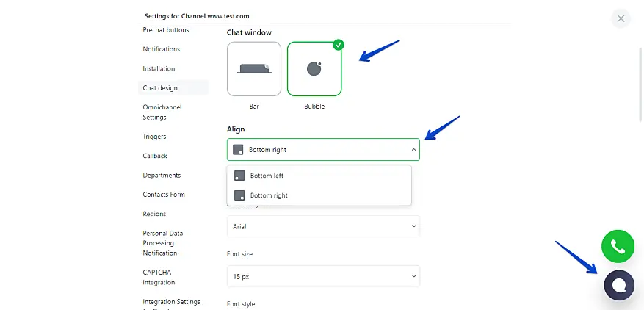Image resolution: width=644 pixels, height=310 pixels.
Task: Navigate to Triggers settings
Action: [x=154, y=137]
